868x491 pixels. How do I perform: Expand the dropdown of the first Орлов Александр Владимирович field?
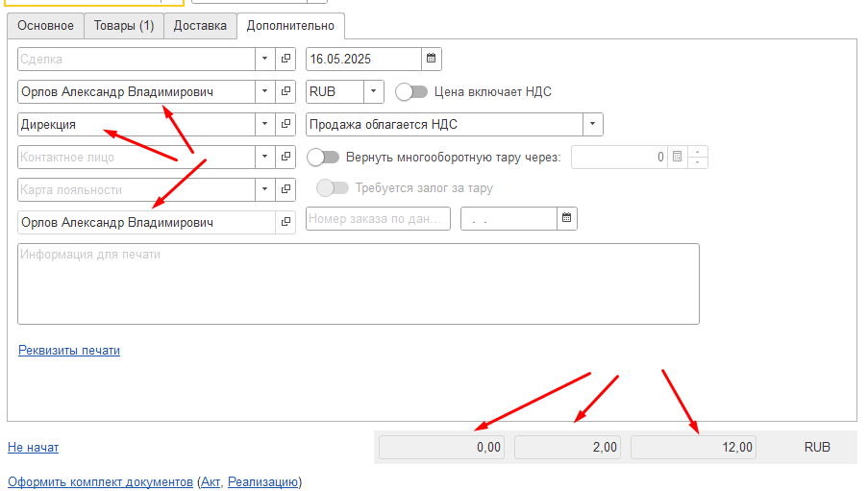[x=265, y=91]
